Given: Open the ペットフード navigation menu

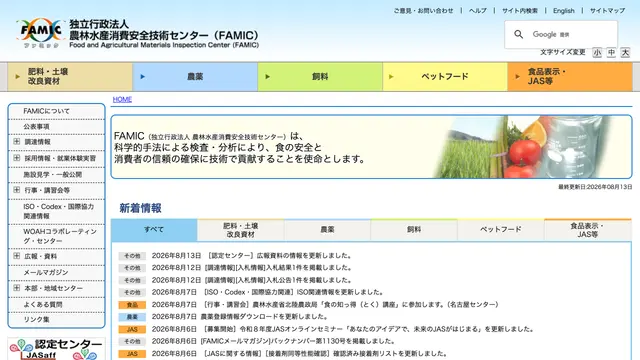Looking at the screenshot, I should [x=445, y=76].
